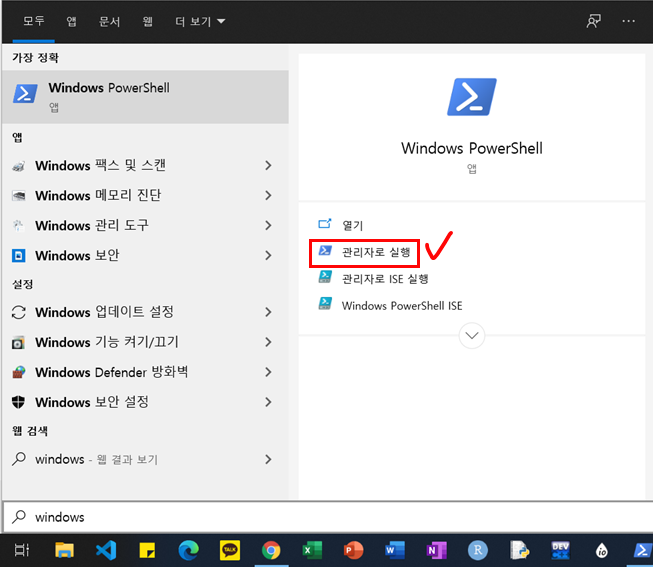Viewport: 653px width, 567px height.
Task: Click the Windows 팩스 및 스캔 app icon
Action: pos(18,166)
